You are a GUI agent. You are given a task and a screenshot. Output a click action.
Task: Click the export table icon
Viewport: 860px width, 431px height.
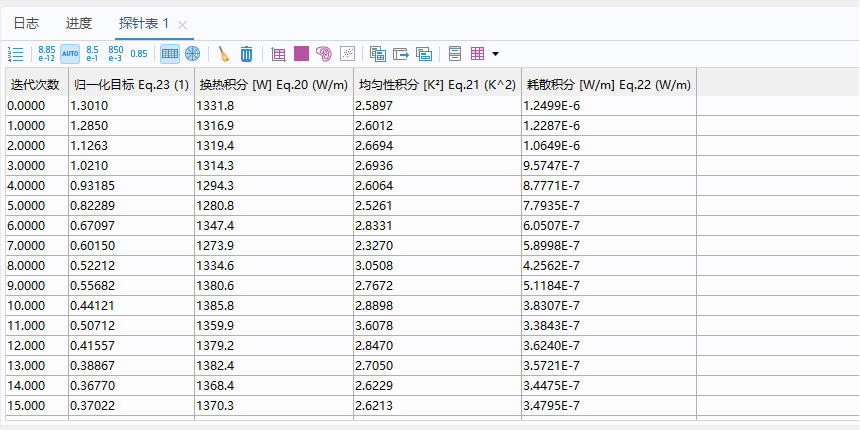coord(401,54)
